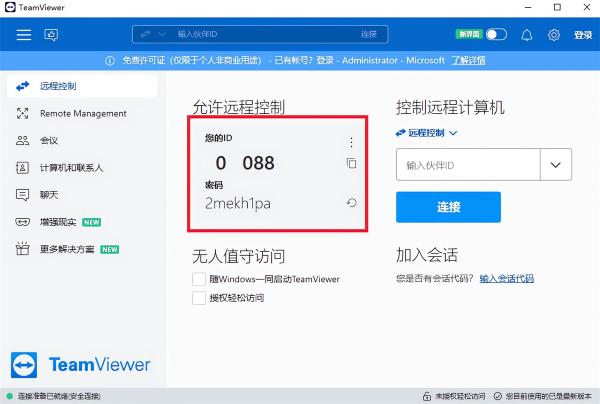Click the password text 2mekh1pa
600x404 pixels.
(238, 203)
